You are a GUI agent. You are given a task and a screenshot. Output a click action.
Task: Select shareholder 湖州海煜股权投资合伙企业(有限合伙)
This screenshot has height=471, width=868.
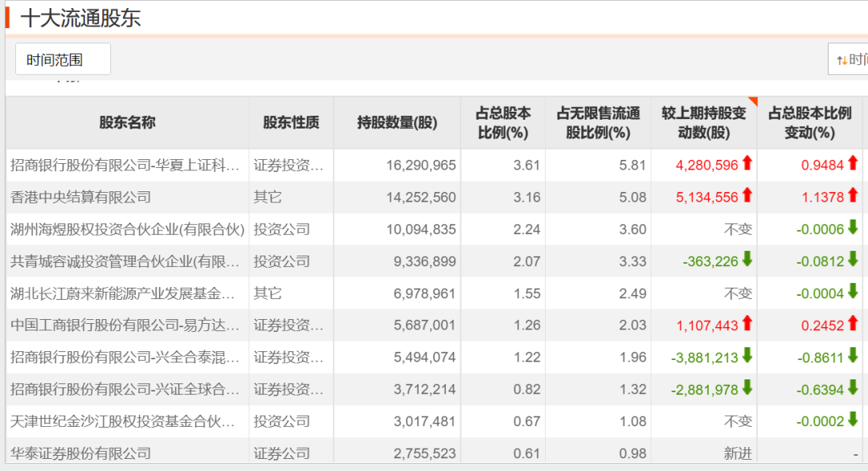click(x=127, y=229)
